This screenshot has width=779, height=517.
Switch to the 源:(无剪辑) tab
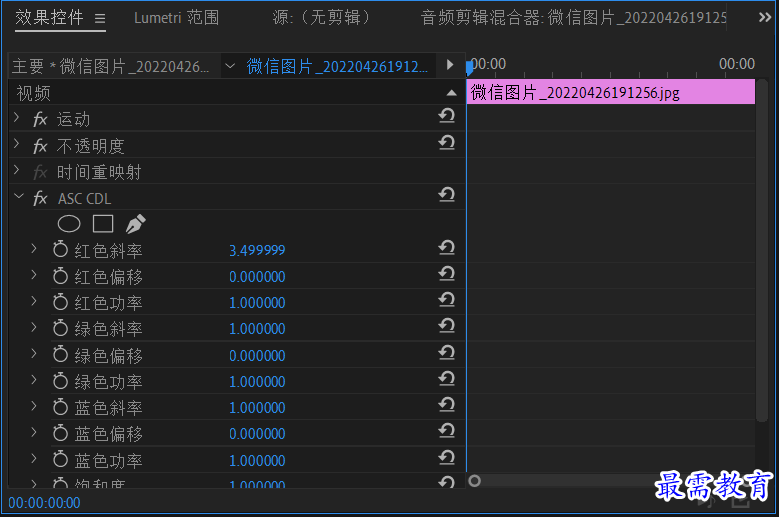click(x=321, y=18)
